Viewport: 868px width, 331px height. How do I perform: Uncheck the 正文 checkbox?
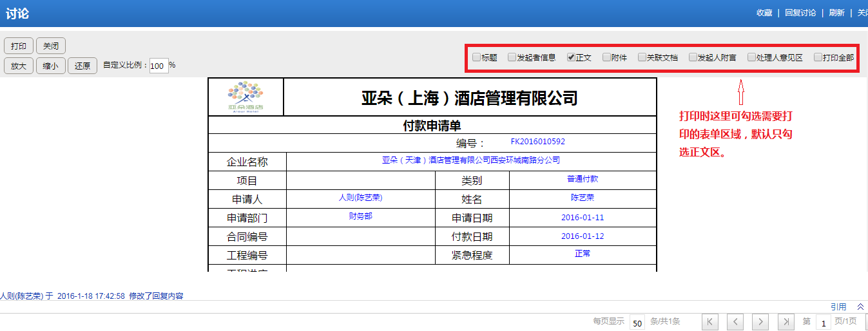click(x=571, y=57)
